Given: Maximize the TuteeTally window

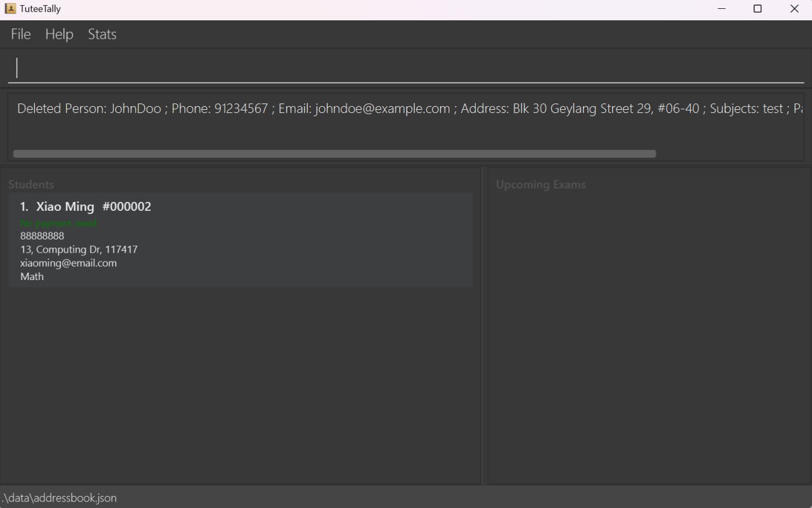Looking at the screenshot, I should (757, 9).
